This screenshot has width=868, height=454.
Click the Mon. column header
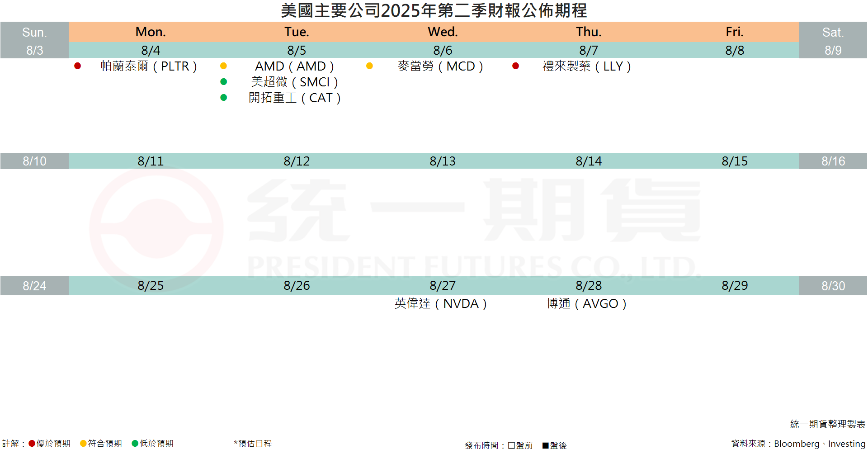tap(151, 32)
